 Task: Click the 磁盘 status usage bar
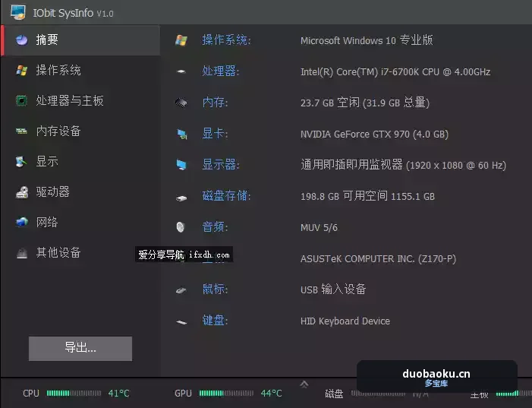coord(378,394)
